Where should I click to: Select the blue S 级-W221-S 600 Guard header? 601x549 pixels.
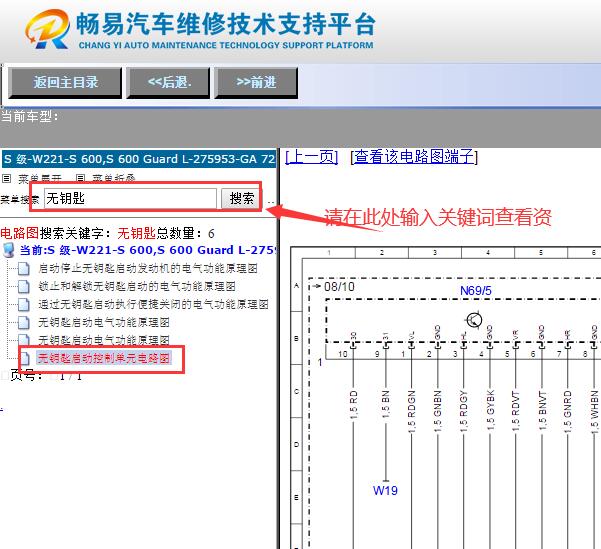pos(138,159)
